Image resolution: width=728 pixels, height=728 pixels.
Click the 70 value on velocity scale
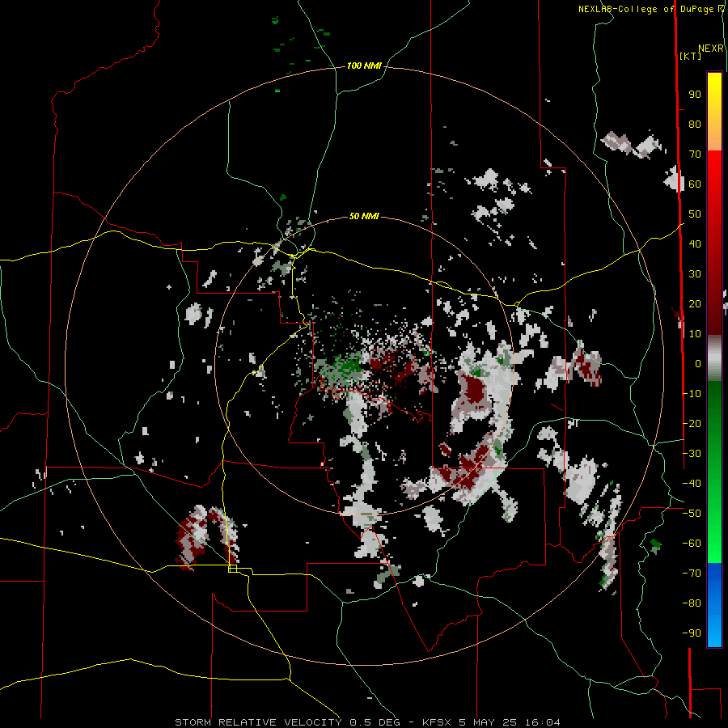[x=695, y=154]
